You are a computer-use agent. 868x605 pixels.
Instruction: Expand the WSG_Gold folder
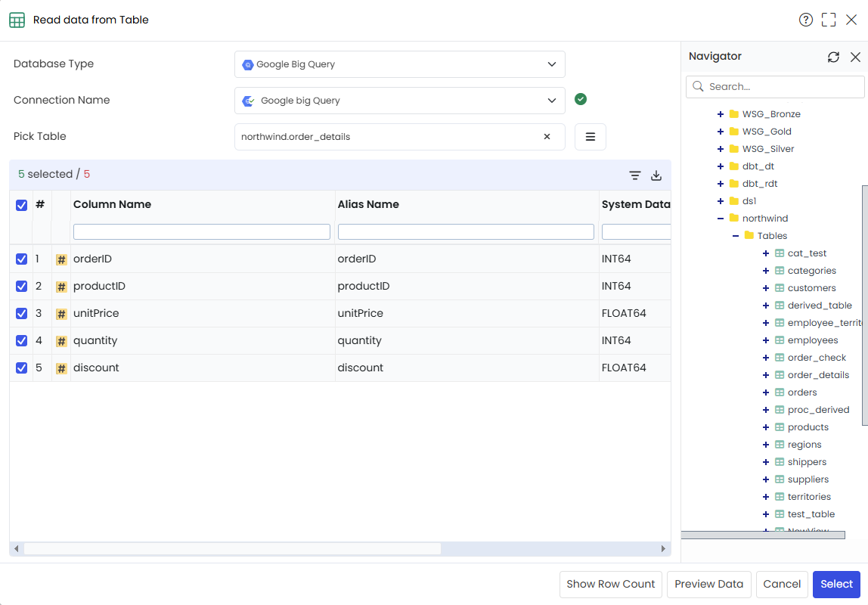[721, 132]
